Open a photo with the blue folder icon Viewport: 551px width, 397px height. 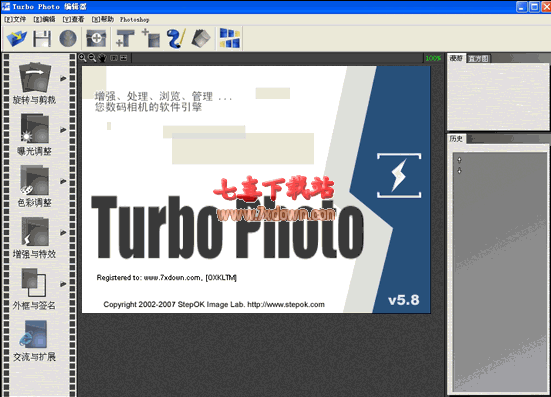click(17, 38)
